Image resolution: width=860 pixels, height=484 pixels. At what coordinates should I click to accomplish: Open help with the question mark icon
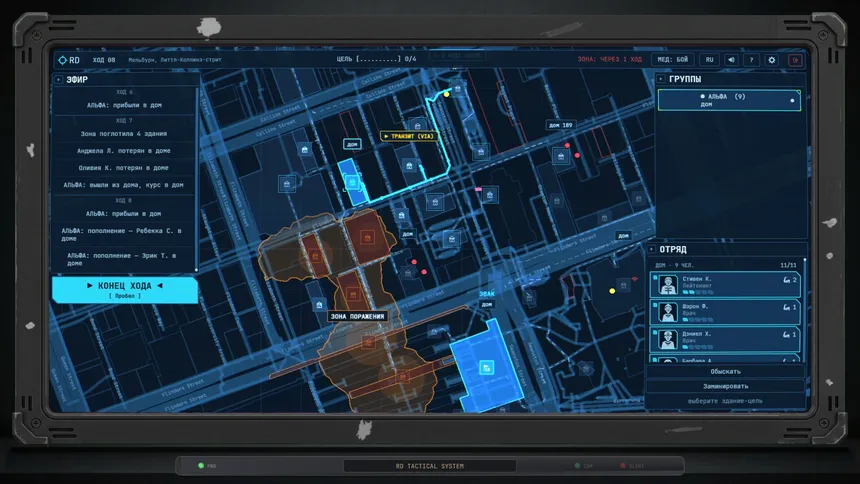point(751,60)
